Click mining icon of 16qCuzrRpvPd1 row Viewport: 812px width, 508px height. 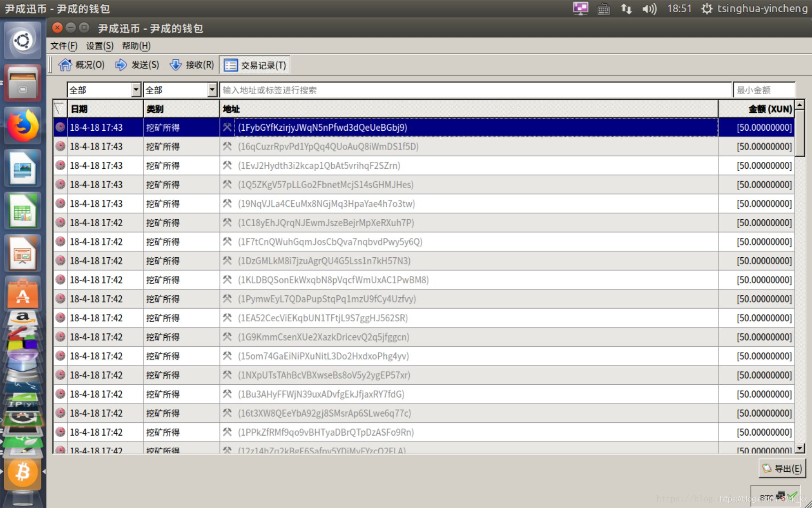click(227, 146)
